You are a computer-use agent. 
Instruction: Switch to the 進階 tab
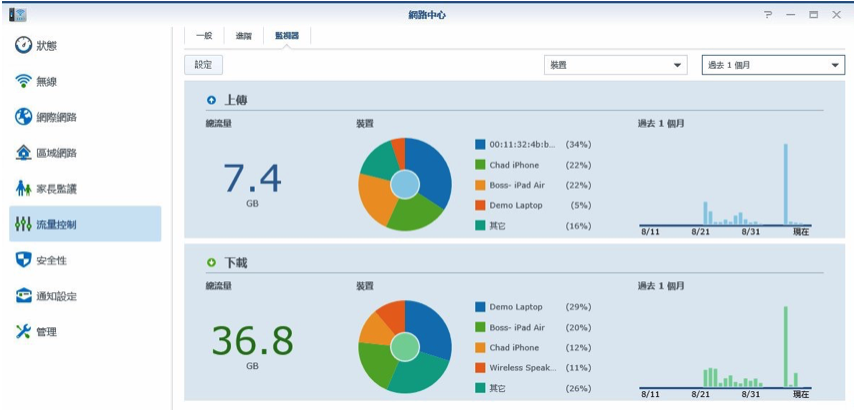243,36
